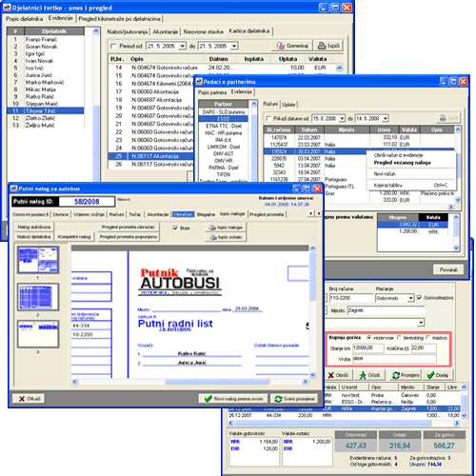The image size is (476, 476).
Task: Toggle the Gorivo/mazivo checkbox
Action: tap(419, 298)
